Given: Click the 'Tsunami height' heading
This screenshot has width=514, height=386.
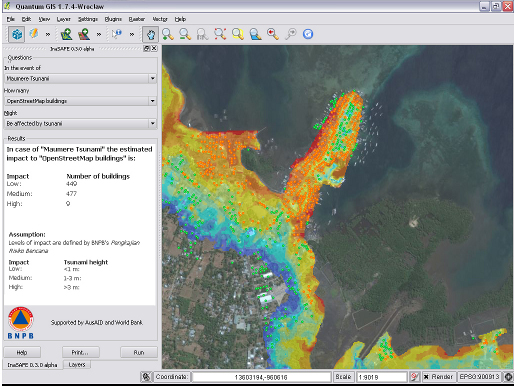Looking at the screenshot, I should tap(86, 262).
